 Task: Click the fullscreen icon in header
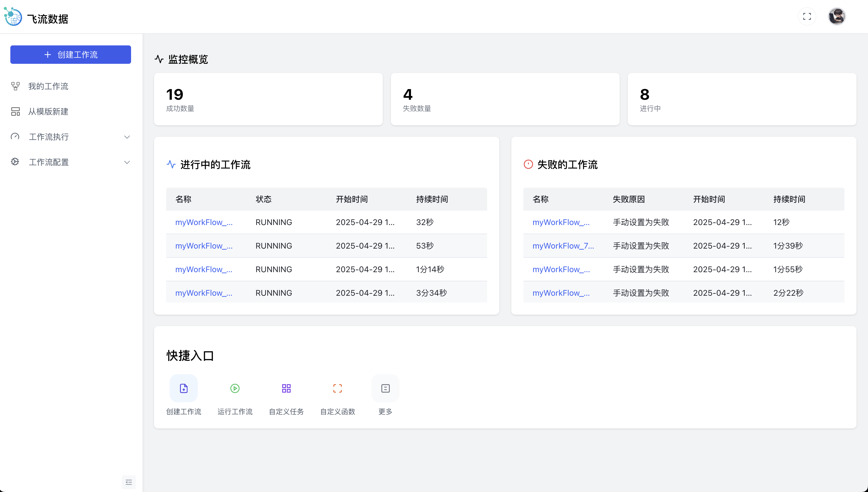click(807, 17)
